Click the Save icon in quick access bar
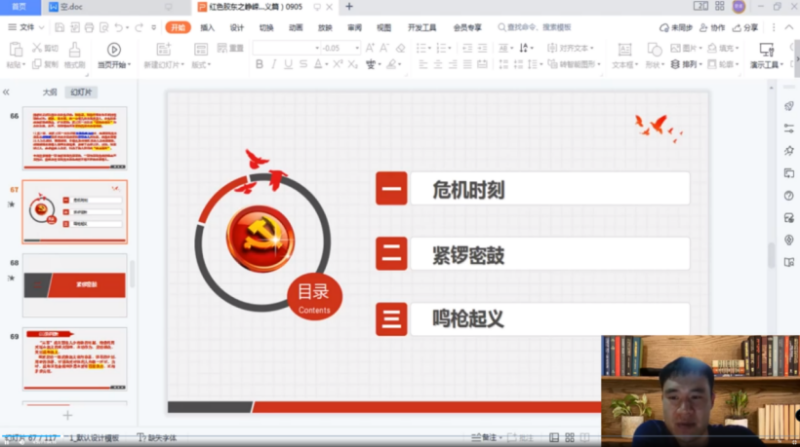800x447 pixels. point(60,28)
